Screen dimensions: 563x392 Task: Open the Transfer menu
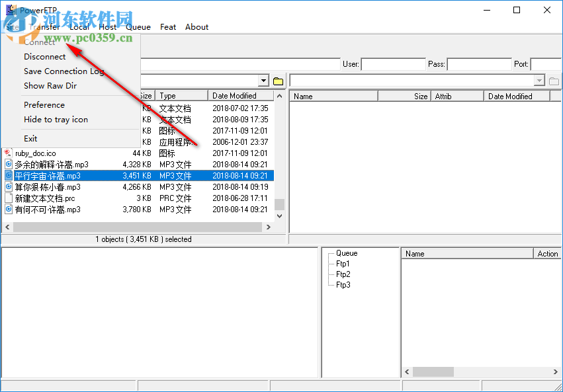[x=44, y=26]
